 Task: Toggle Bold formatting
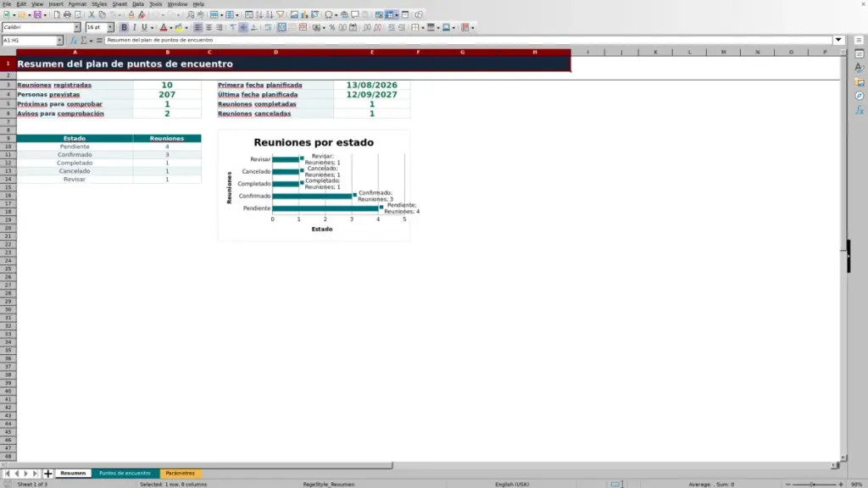(124, 28)
